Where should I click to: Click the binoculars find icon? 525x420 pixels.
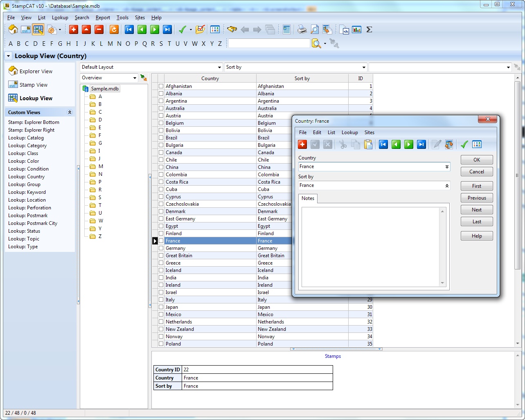point(232,29)
